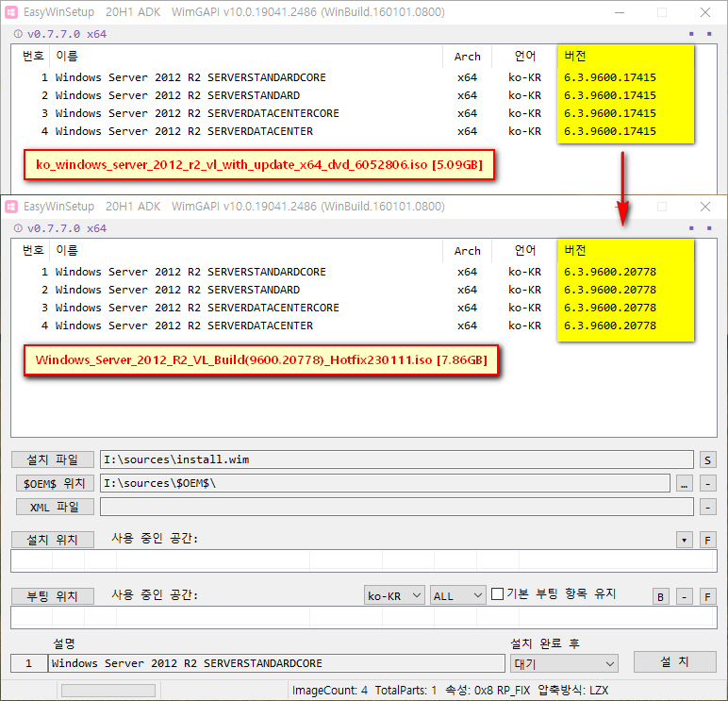This screenshot has width=728, height=701.
Task: Toggle the 기본 부팅 항목 유지 checkbox
Action: pos(497,594)
